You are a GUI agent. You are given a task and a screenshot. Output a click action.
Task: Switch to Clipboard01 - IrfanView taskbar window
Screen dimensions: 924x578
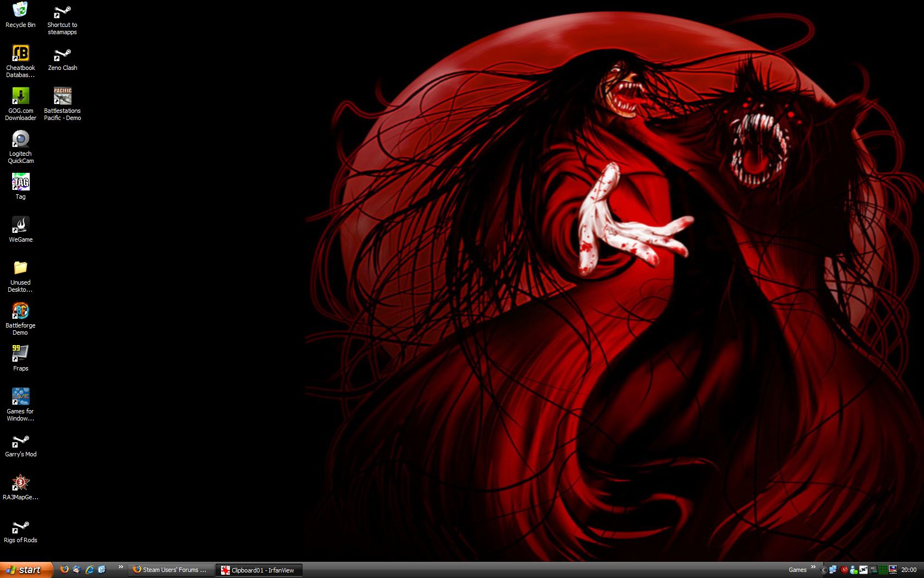[x=259, y=570]
